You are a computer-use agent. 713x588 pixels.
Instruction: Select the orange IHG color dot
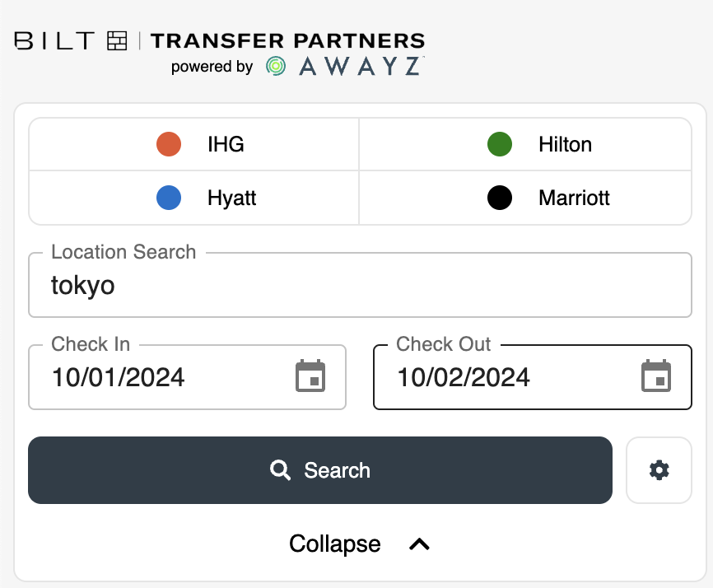[169, 144]
